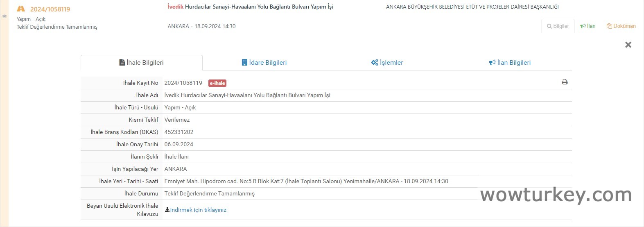Click the wowturkey.com watermark

(x=556, y=195)
